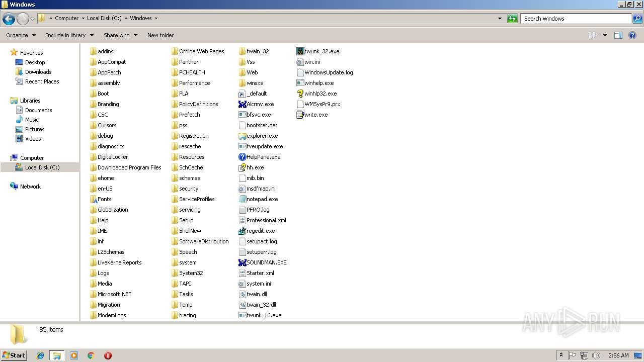Select the write.exe icon
Screen dimensions: 644x362
[x=300, y=115]
